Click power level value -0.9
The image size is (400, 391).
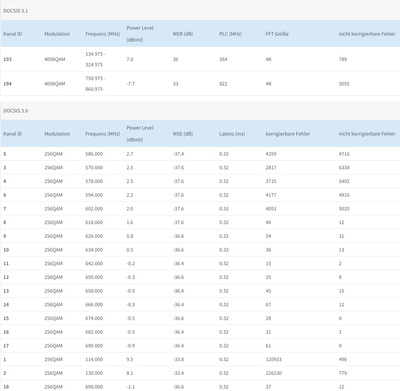(131, 346)
